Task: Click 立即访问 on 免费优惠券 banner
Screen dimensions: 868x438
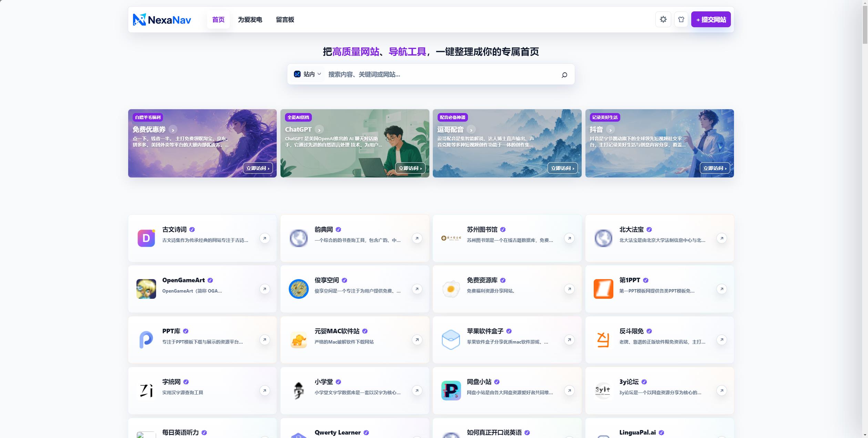Action: [x=258, y=168]
